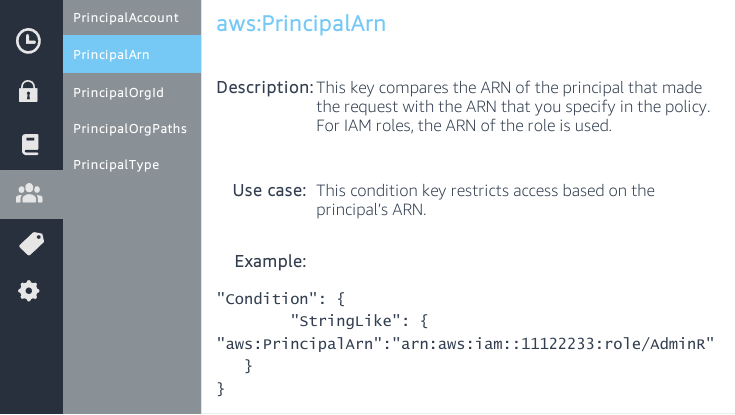Select the people group (principal) icon

pos(30,194)
